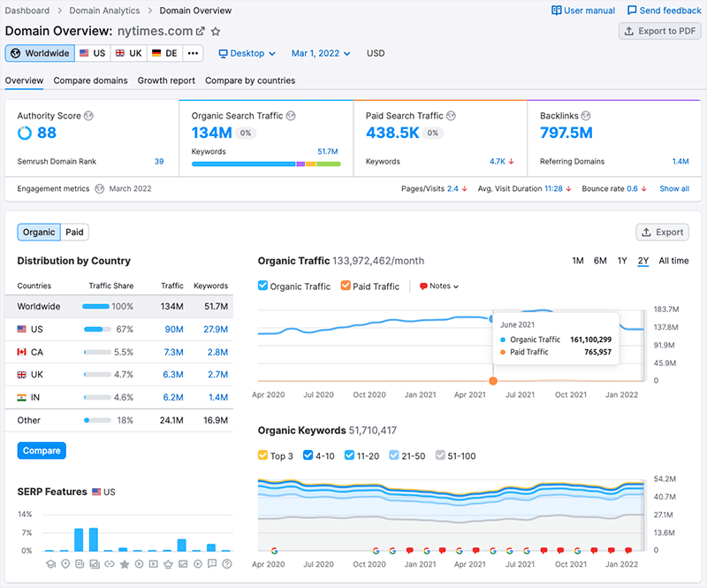Set the chart range to 6M
Image resolution: width=707 pixels, height=588 pixels.
pyautogui.click(x=600, y=260)
